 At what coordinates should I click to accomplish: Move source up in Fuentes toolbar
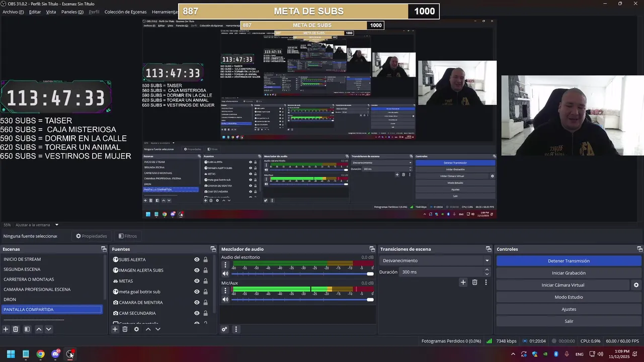[x=148, y=329]
